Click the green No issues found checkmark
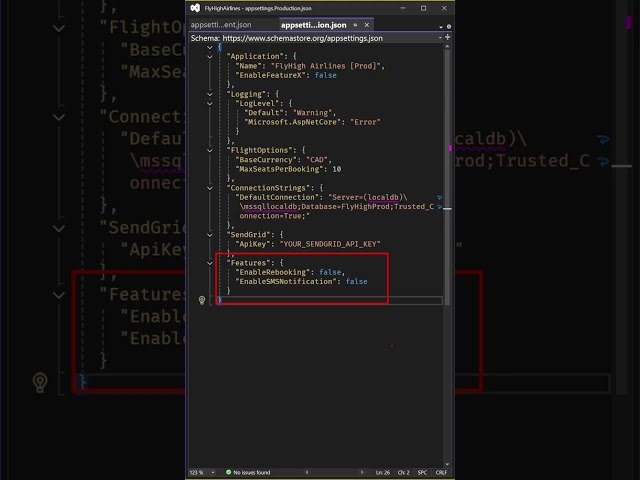 click(229, 472)
